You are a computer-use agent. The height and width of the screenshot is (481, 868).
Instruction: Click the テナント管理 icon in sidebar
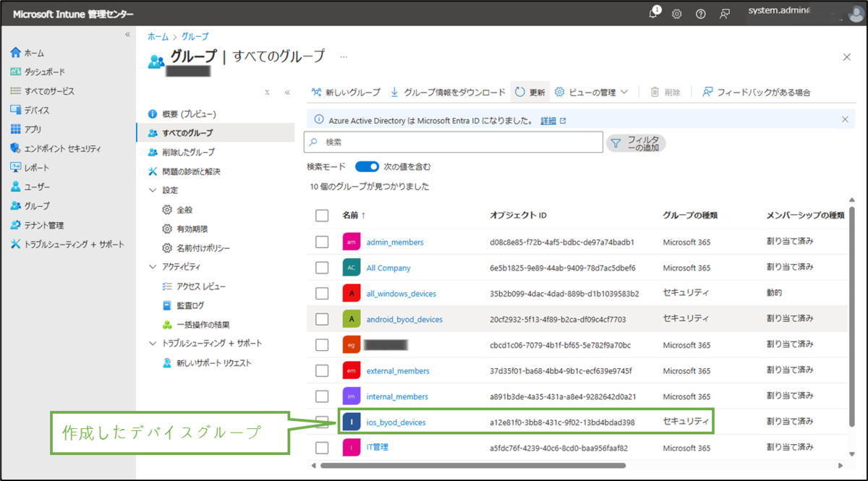(16, 225)
